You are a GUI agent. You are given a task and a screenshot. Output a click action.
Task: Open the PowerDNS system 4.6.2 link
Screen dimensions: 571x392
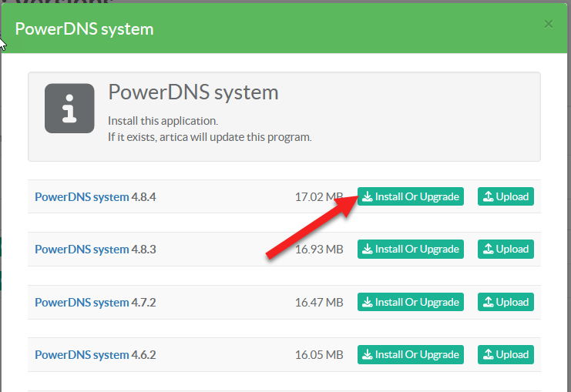coord(96,355)
